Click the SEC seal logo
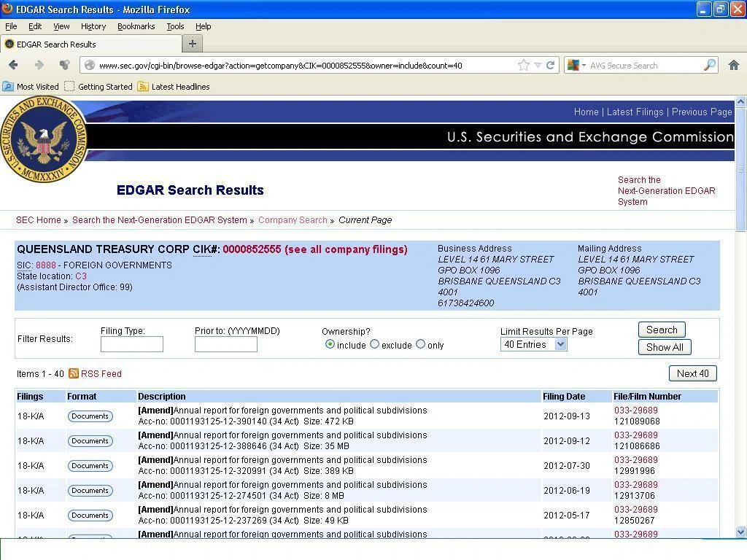Viewport: 747px width, 560px height. point(43,139)
